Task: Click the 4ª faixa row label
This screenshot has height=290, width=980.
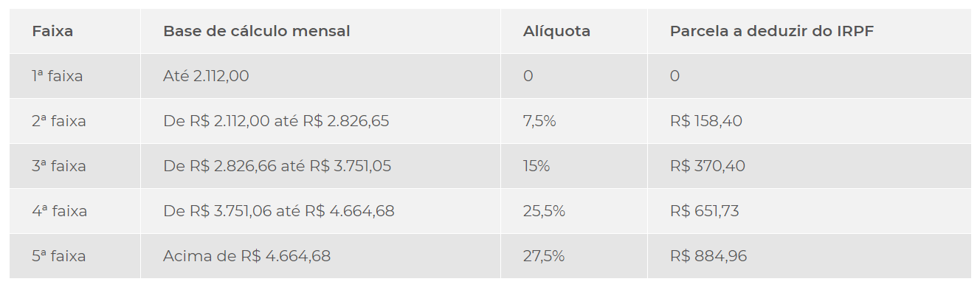Action: point(60,211)
